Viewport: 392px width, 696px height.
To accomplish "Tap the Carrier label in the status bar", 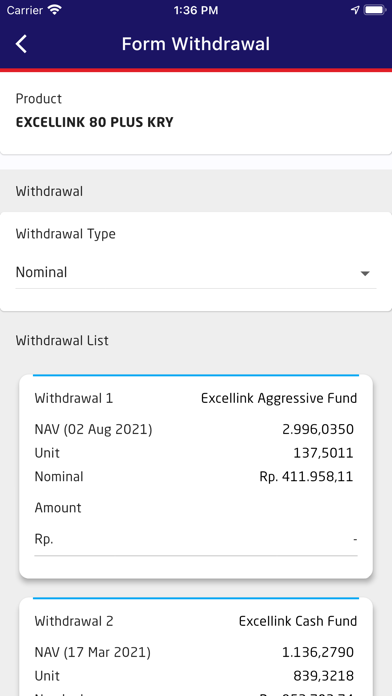I will click(x=25, y=10).
